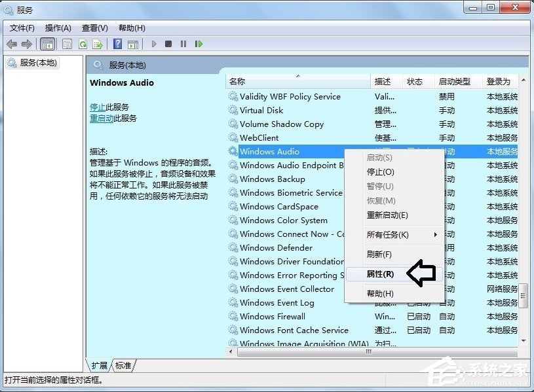Navigate back using the left arrow icon
The width and height of the screenshot is (534, 392).
[12, 44]
